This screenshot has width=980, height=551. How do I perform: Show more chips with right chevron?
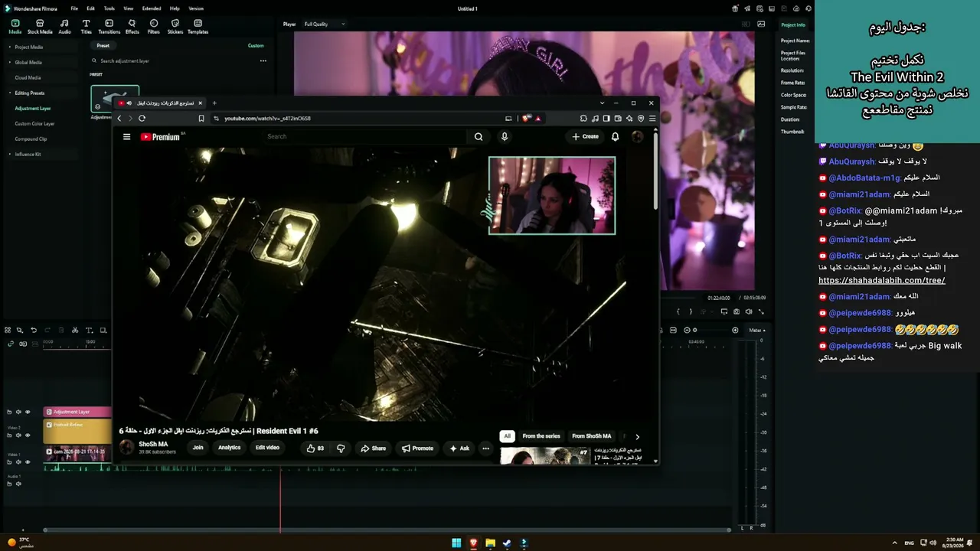637,436
